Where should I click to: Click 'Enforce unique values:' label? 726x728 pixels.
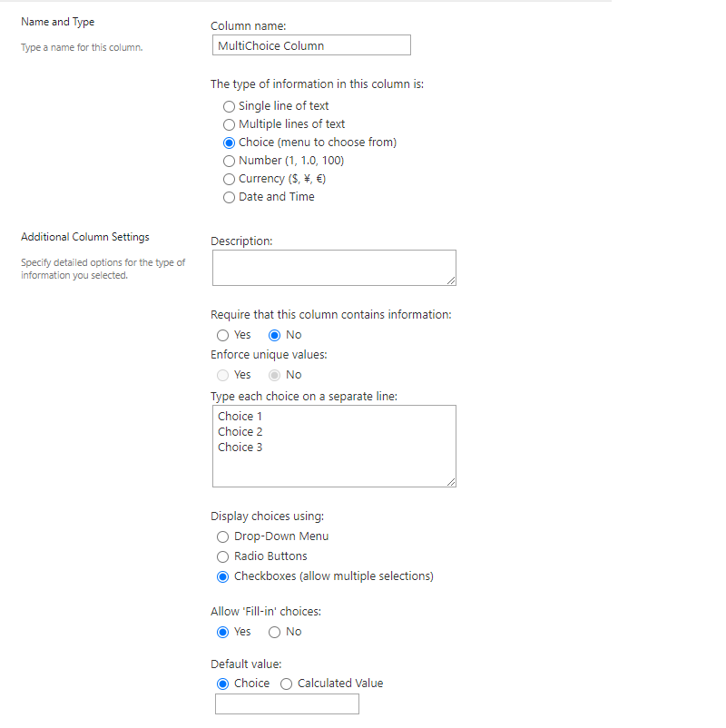[x=269, y=355]
